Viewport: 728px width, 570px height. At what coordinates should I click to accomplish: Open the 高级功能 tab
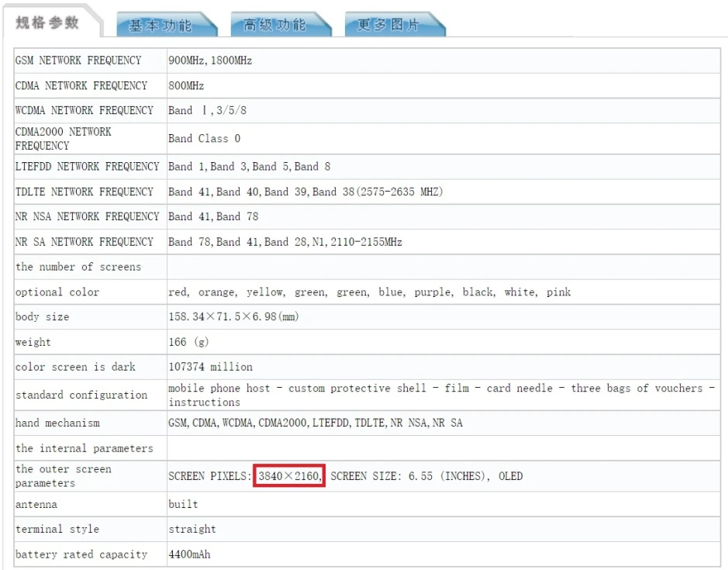[x=275, y=25]
